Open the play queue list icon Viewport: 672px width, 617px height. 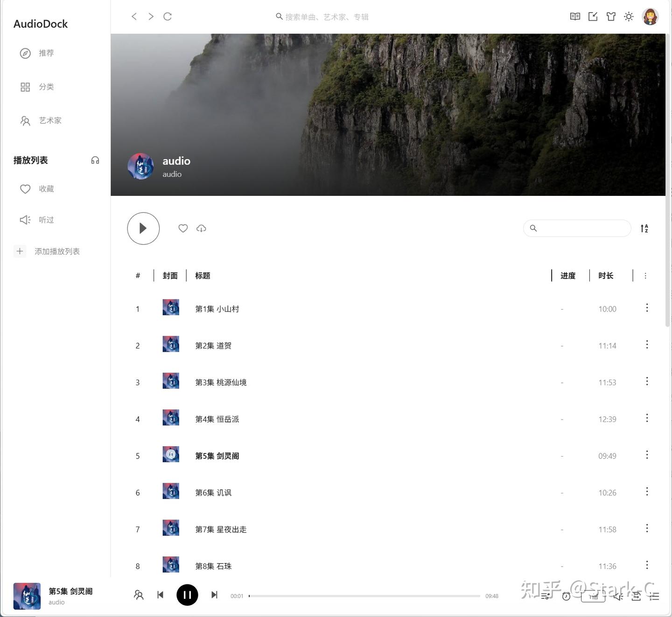655,596
